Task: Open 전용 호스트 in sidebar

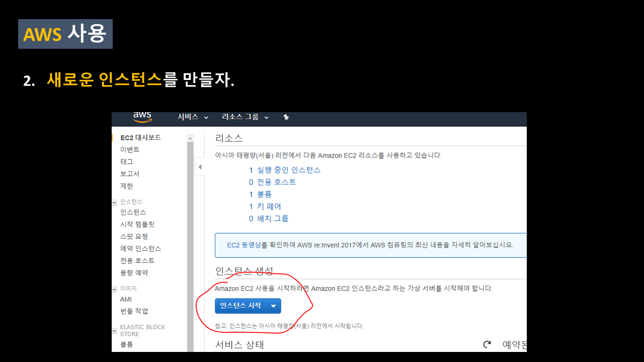Action: [137, 260]
